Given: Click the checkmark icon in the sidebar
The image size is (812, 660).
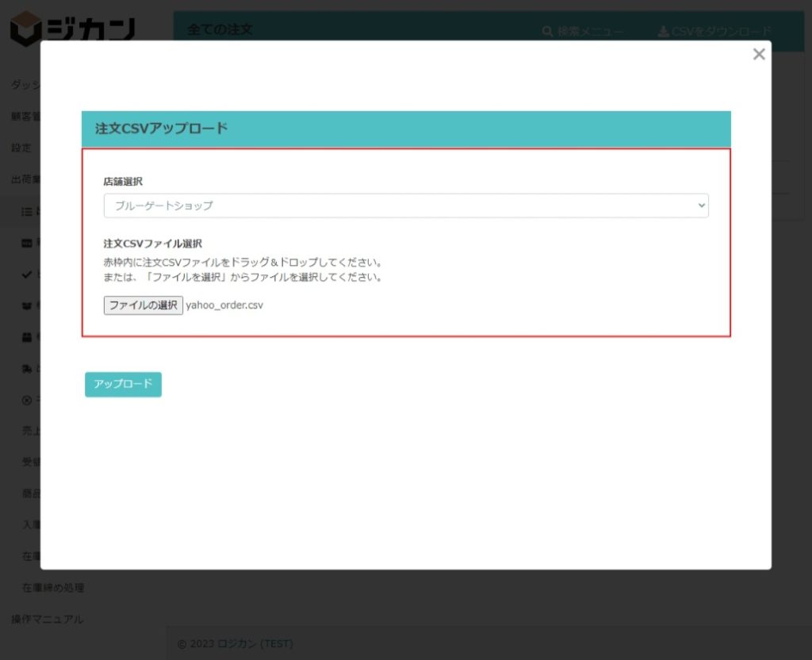Looking at the screenshot, I should click(26, 274).
